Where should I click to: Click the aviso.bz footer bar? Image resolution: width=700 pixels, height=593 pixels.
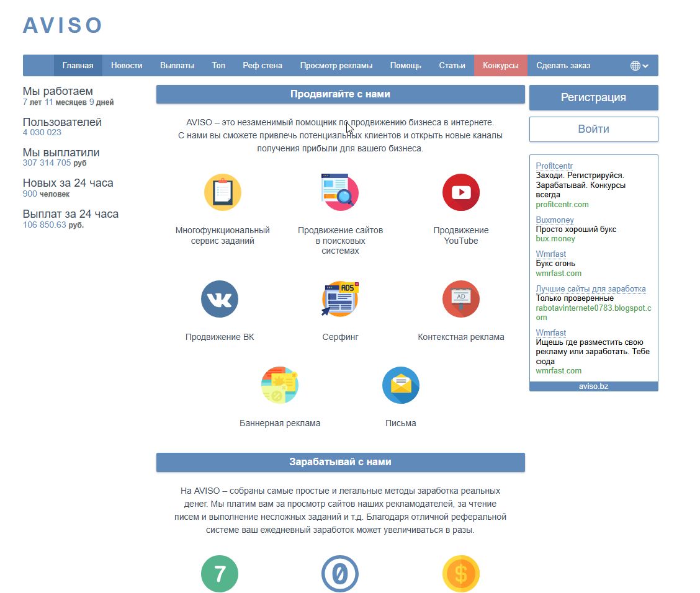[594, 386]
